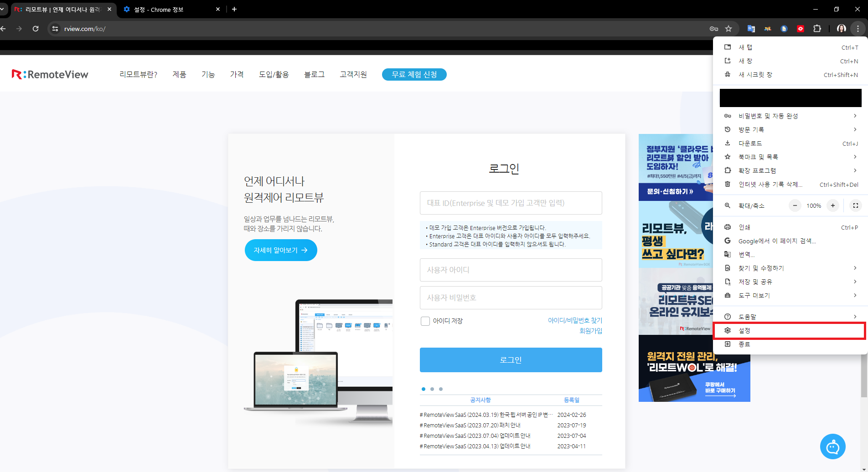
Task: Open the 제품 navigation item
Action: click(179, 74)
